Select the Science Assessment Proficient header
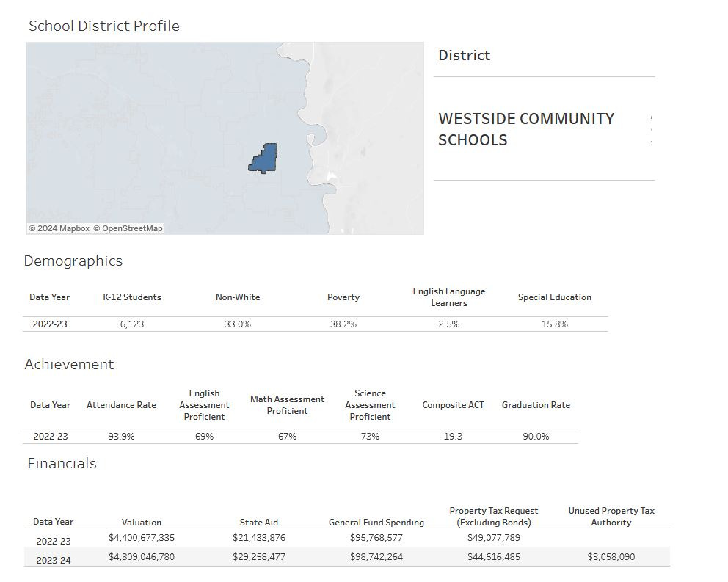The image size is (728, 582). 370,405
